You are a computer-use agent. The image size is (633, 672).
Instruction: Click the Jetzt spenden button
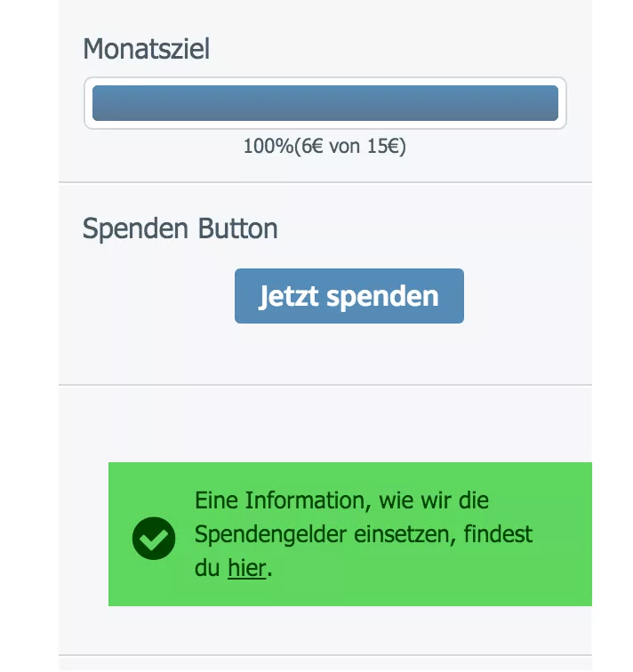tap(349, 296)
